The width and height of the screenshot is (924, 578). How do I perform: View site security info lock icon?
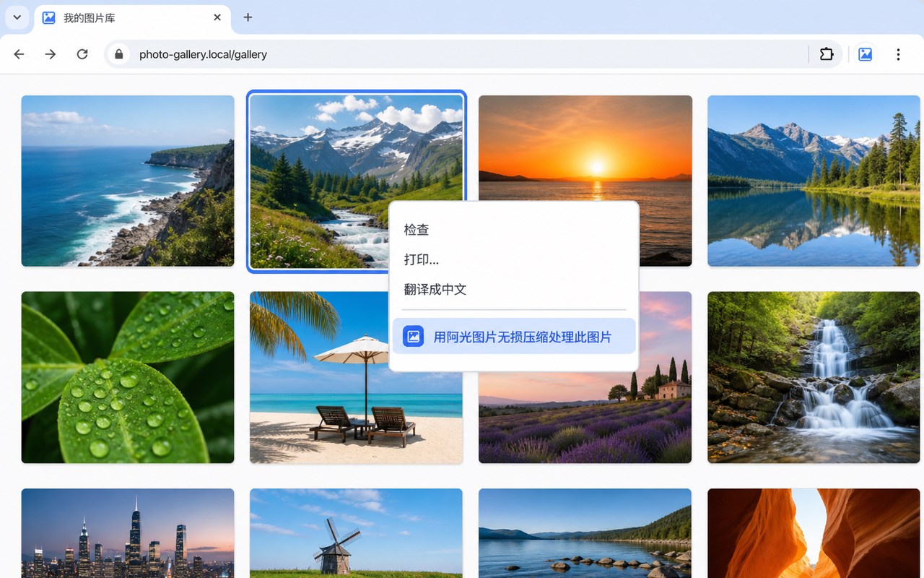(x=119, y=54)
